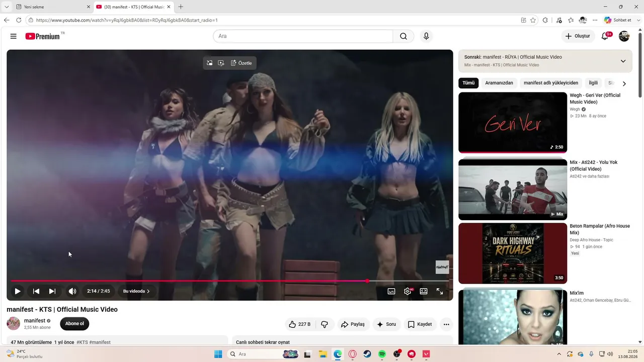
Task: Click the #KTS hashtag
Action: click(82, 342)
